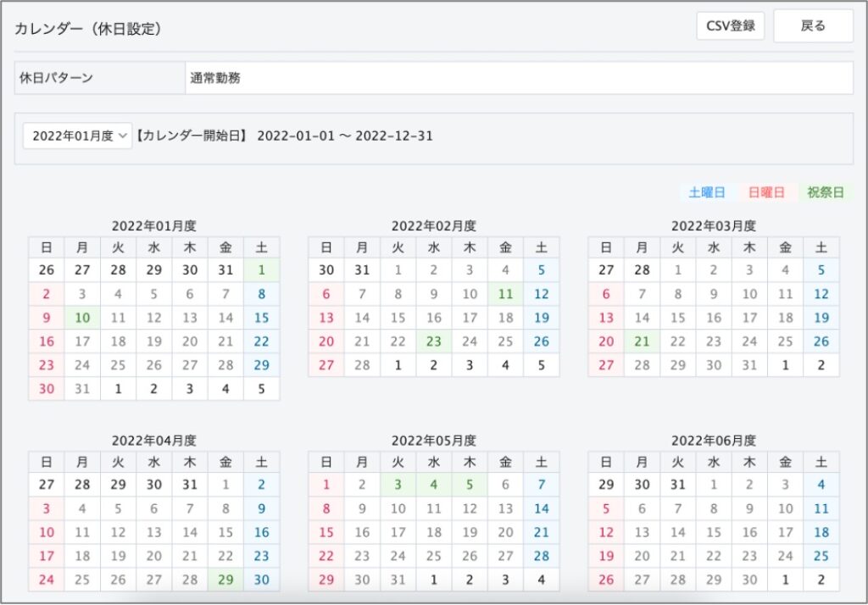Click the 祝祭日 green legend swatch
Image resolution: width=868 pixels, height=605 pixels.
click(825, 192)
